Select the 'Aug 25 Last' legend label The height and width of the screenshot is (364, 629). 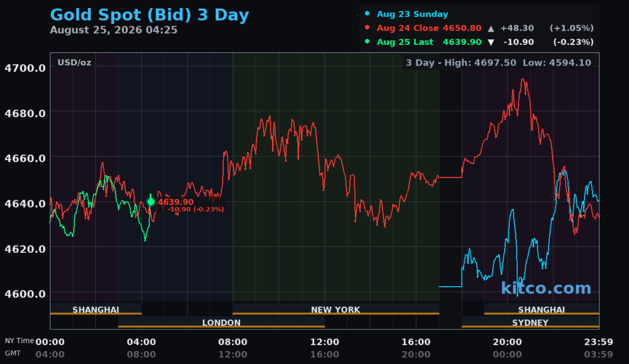(x=405, y=42)
